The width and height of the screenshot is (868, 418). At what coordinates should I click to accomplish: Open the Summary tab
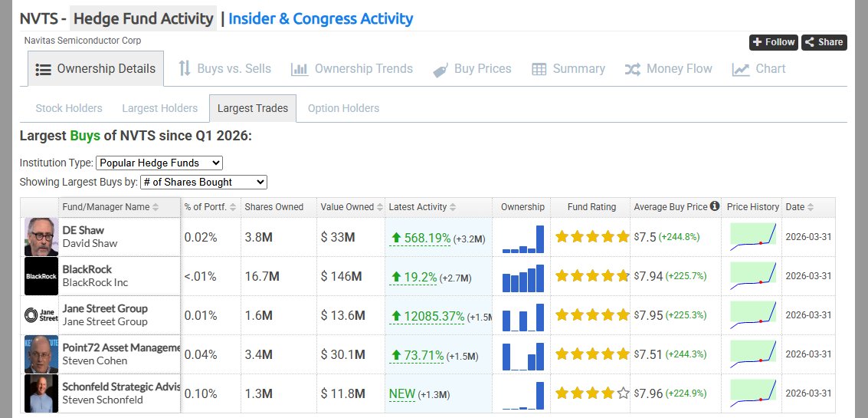click(x=568, y=69)
